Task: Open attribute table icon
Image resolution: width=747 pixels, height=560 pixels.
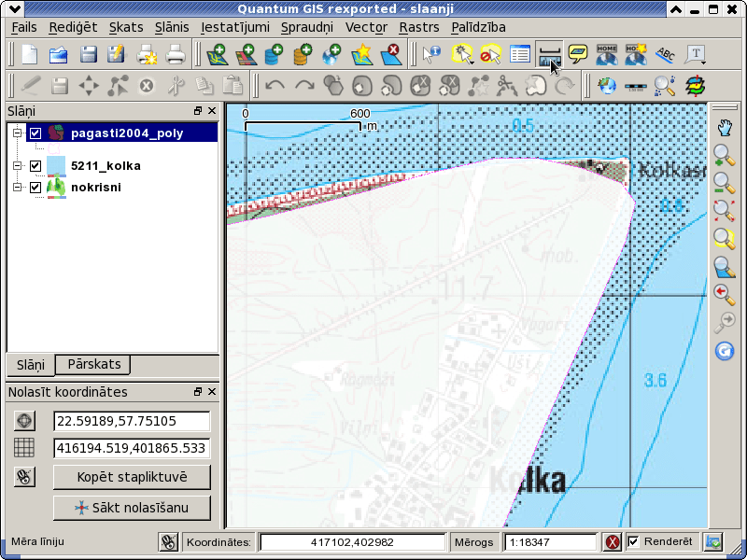Action: tap(520, 55)
